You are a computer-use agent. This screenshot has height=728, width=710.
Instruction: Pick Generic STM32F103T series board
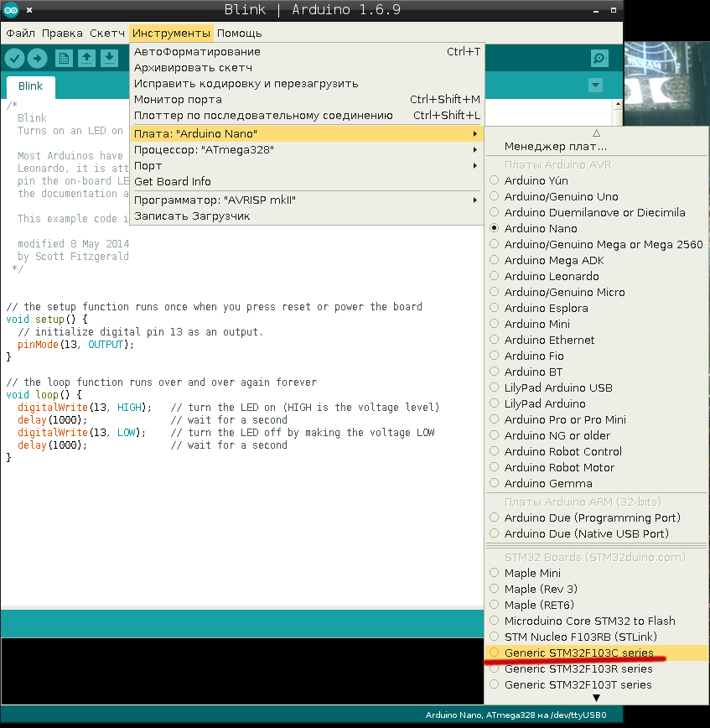coord(597,685)
